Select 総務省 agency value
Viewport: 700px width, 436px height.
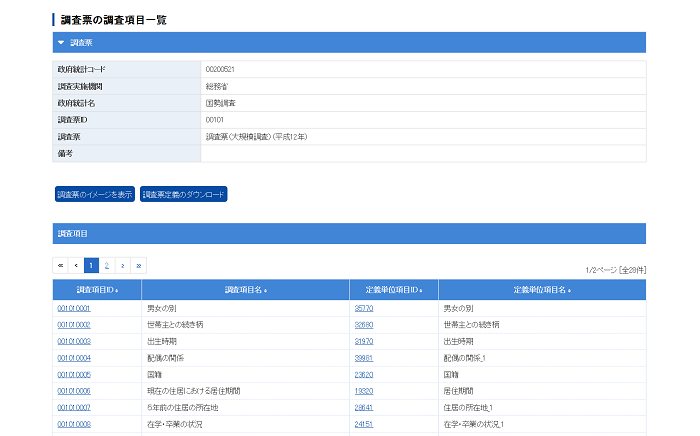(x=217, y=86)
